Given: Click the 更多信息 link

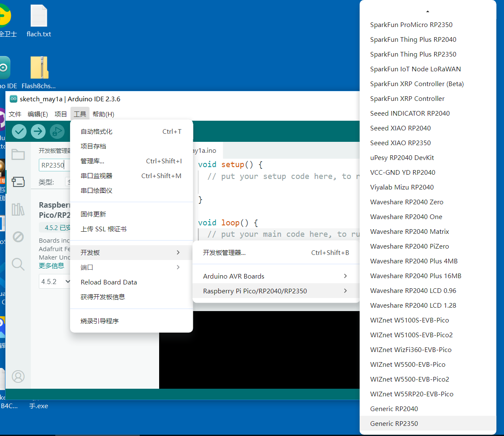Looking at the screenshot, I should (51, 266).
